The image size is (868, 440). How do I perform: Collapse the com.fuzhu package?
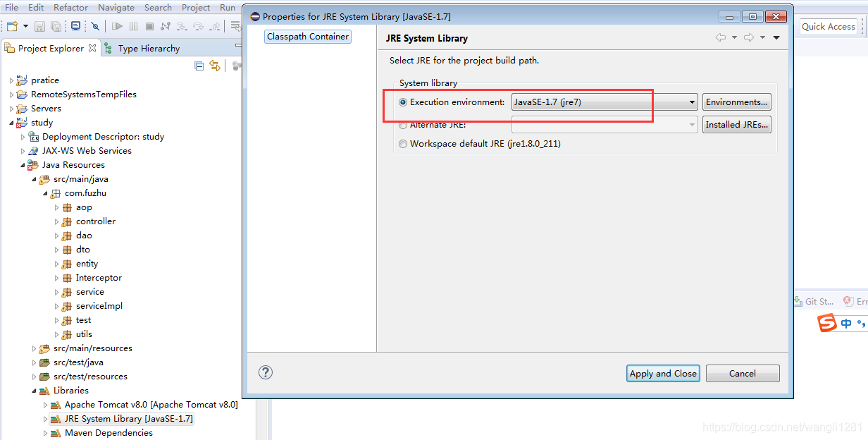[45, 193]
